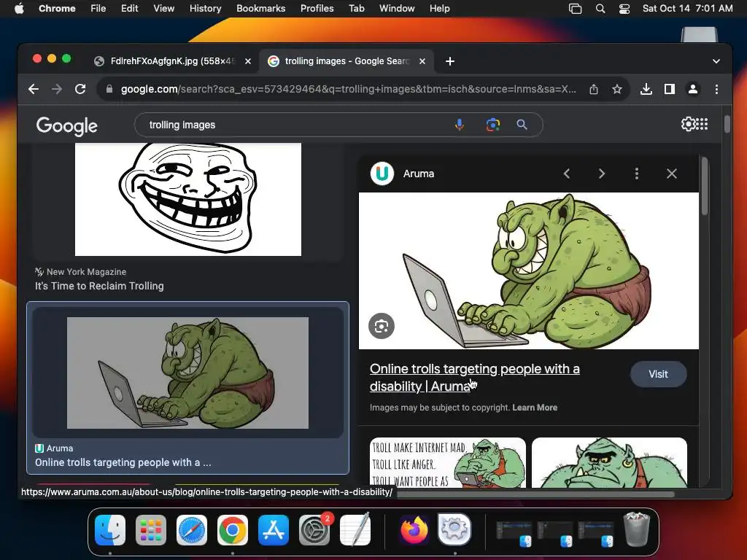
Task: Search by image with Google Lens icon
Action: point(492,125)
